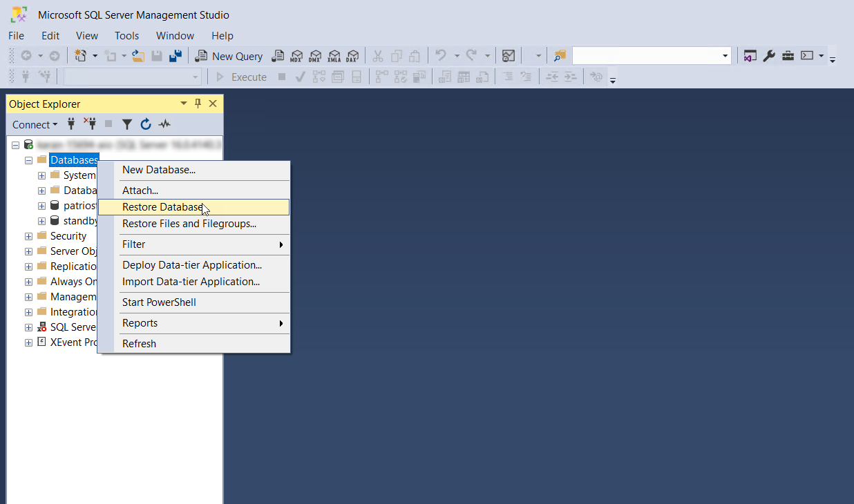Click the New Query toolbar button

pyautogui.click(x=229, y=56)
